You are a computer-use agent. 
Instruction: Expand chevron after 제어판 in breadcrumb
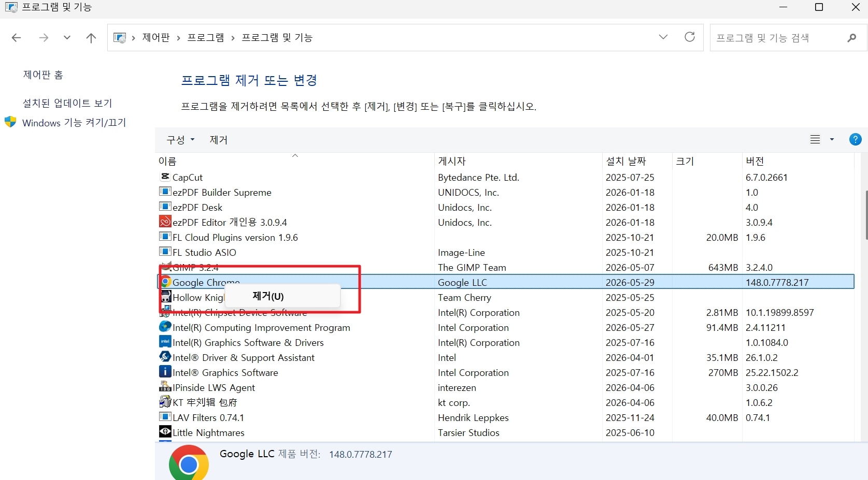click(x=178, y=38)
